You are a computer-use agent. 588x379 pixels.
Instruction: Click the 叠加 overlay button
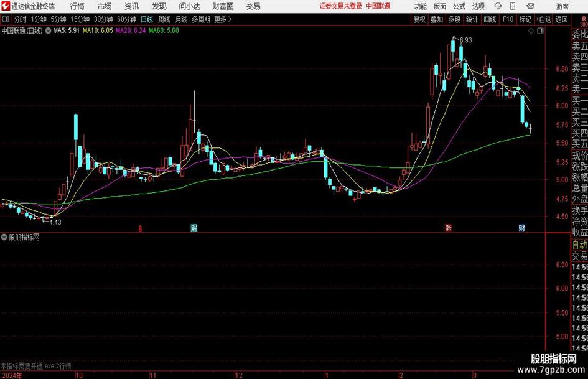coord(437,19)
